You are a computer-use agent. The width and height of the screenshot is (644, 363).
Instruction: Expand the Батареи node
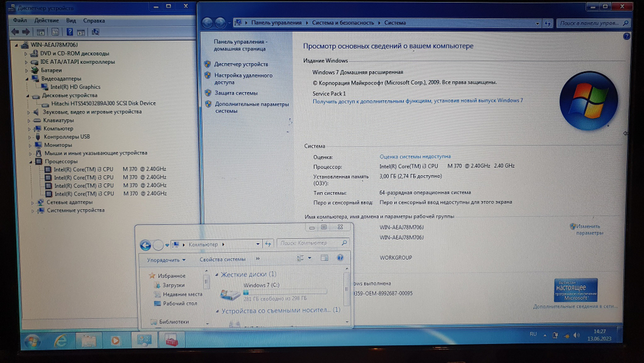click(x=26, y=70)
